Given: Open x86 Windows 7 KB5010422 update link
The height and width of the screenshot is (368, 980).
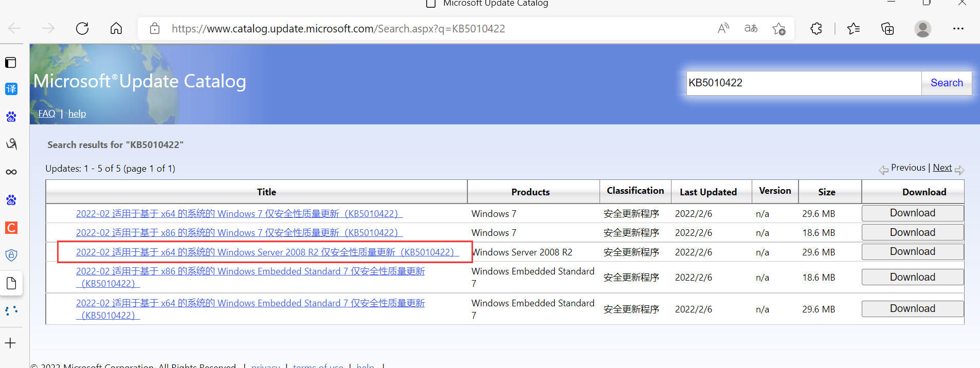Looking at the screenshot, I should coord(239,233).
